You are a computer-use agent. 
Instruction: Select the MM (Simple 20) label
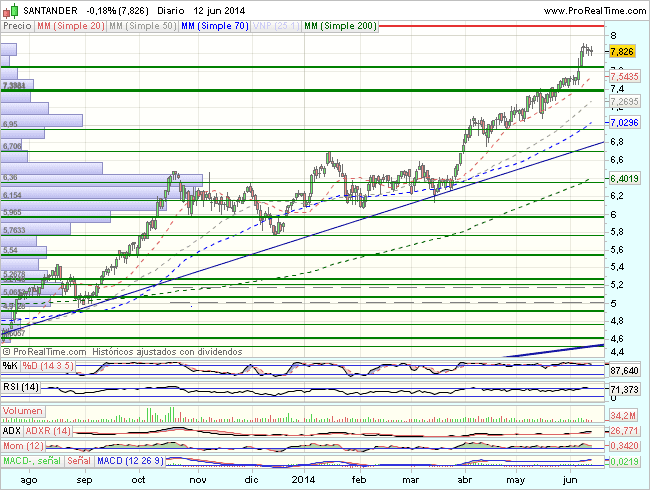pyautogui.click(x=69, y=25)
